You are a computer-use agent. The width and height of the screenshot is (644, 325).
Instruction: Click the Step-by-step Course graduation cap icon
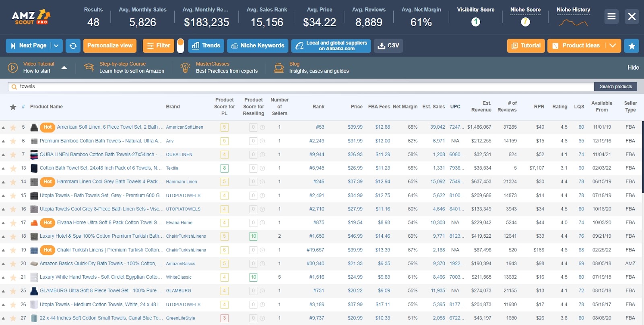point(89,67)
